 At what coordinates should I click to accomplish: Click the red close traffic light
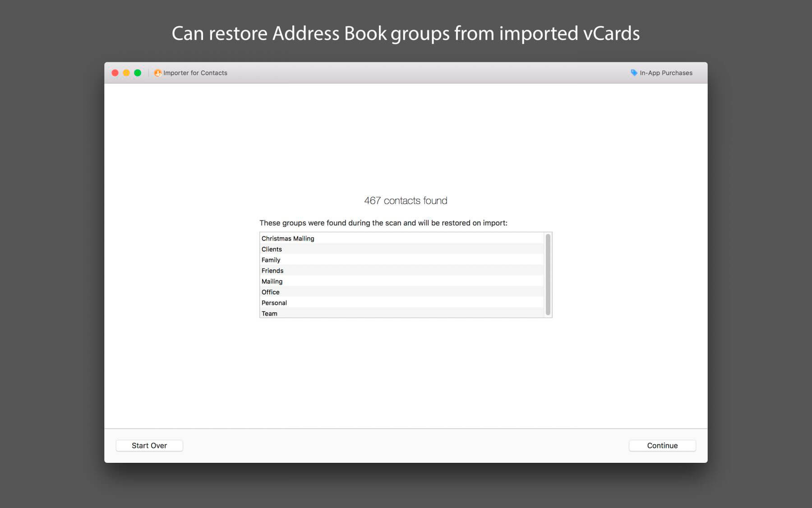coord(115,72)
